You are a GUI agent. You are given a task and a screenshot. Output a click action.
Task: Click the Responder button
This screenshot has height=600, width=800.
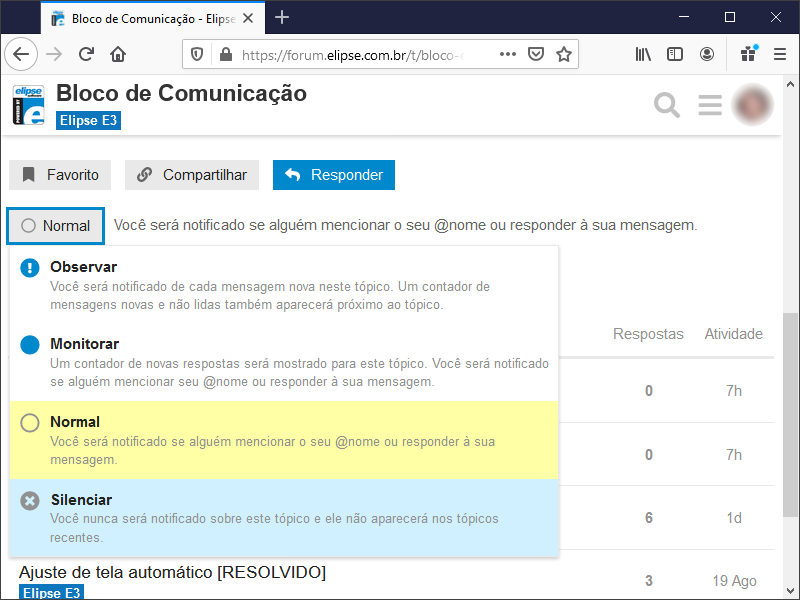click(x=334, y=175)
